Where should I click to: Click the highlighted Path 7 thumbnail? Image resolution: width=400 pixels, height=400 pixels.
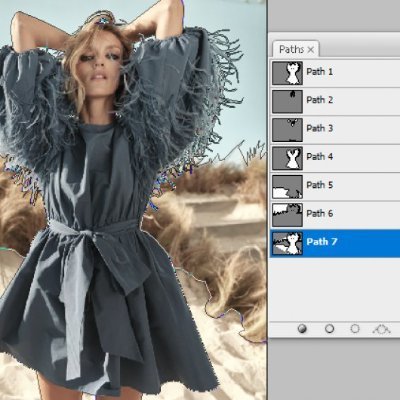point(287,243)
